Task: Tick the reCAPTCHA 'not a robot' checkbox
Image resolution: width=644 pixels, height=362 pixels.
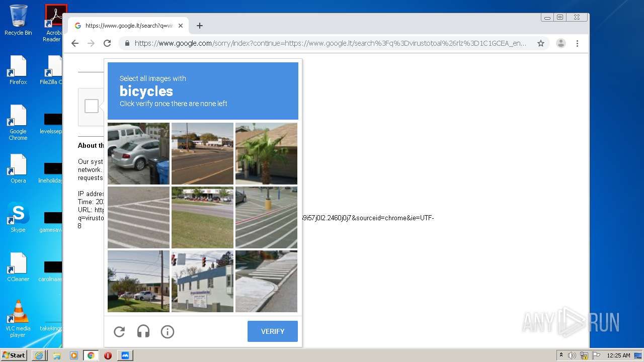Action: [92, 106]
